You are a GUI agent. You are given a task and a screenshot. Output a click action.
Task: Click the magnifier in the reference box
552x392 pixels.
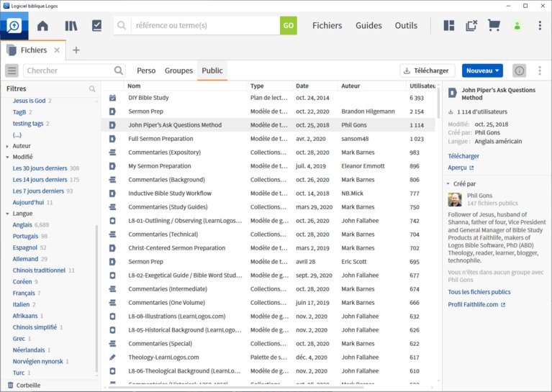[x=122, y=25]
